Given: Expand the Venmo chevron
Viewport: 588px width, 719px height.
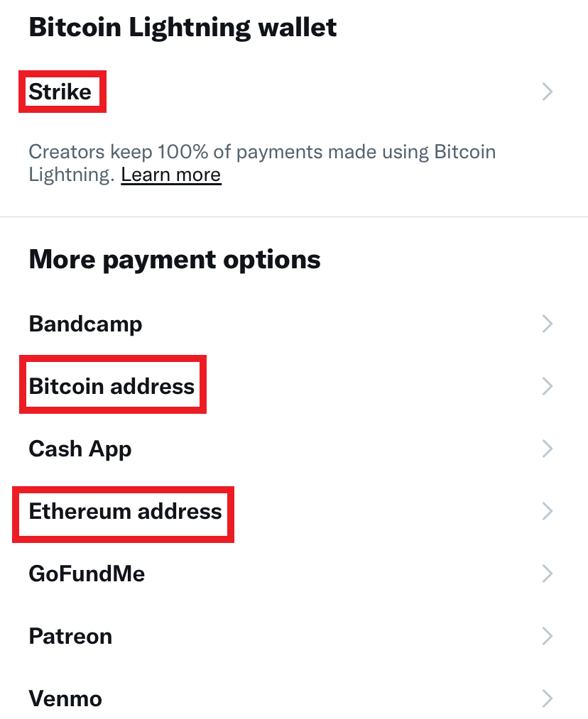Looking at the screenshot, I should pyautogui.click(x=547, y=698).
